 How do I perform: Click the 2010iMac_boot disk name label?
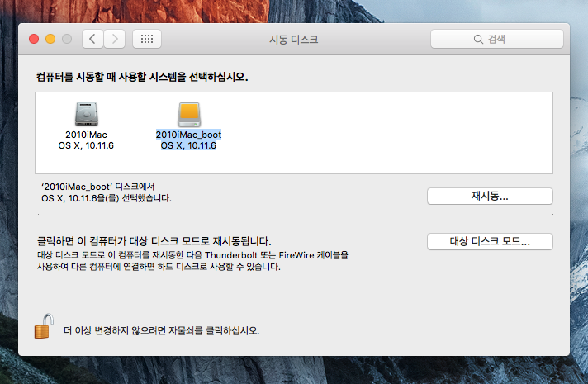point(188,135)
